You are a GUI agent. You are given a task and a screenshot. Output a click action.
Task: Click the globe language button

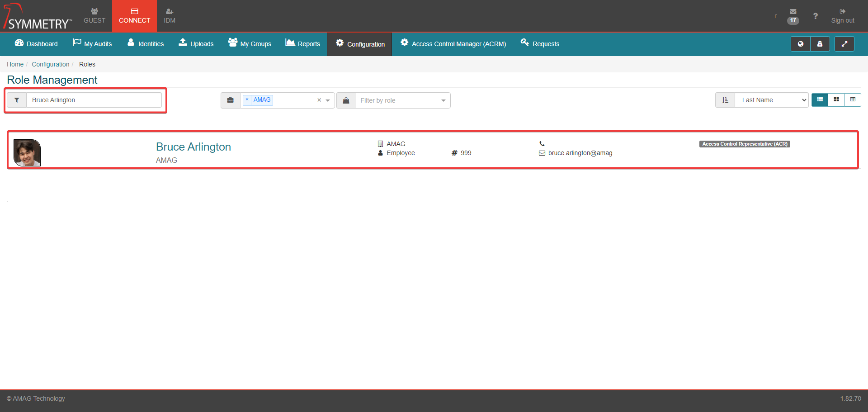click(x=800, y=44)
